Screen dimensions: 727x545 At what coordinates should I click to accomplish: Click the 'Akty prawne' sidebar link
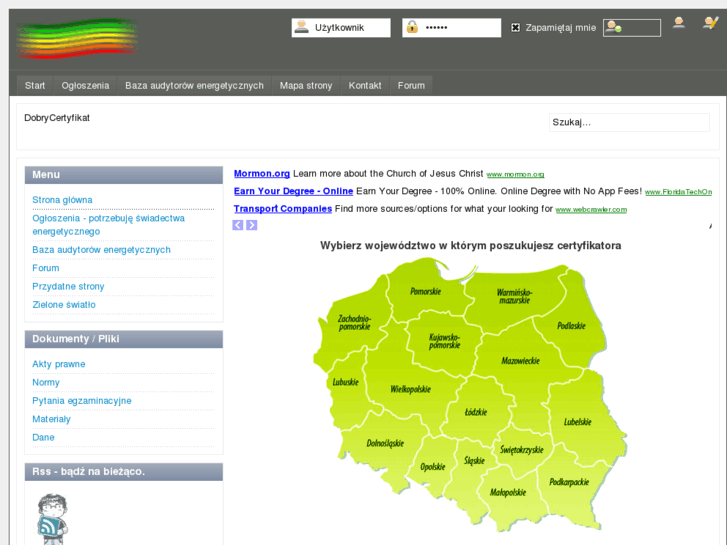pyautogui.click(x=59, y=364)
